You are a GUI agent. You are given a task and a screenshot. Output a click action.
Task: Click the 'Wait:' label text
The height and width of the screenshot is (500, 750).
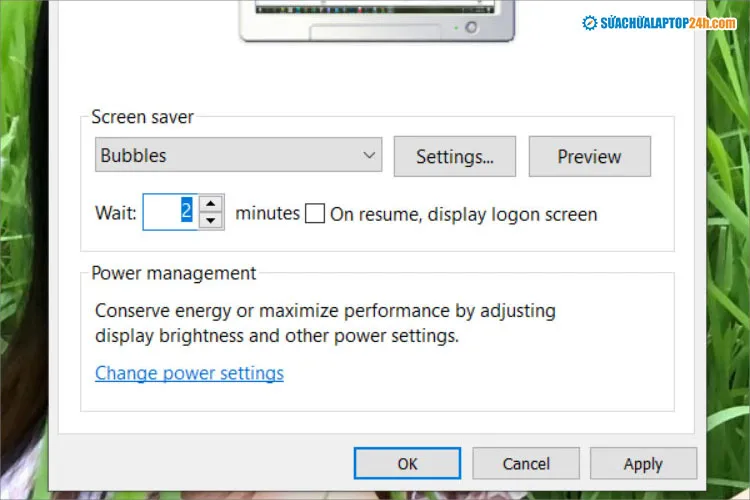(115, 213)
